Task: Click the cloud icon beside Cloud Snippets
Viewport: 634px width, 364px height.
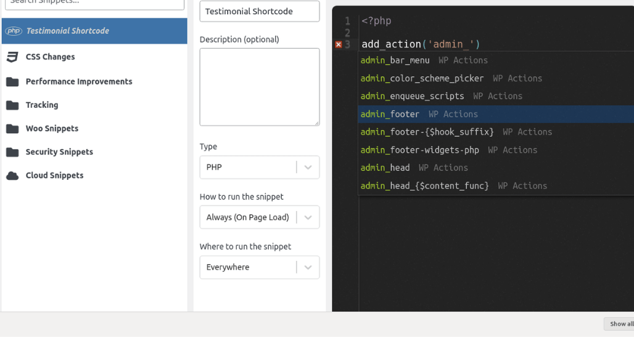Action: 12,175
